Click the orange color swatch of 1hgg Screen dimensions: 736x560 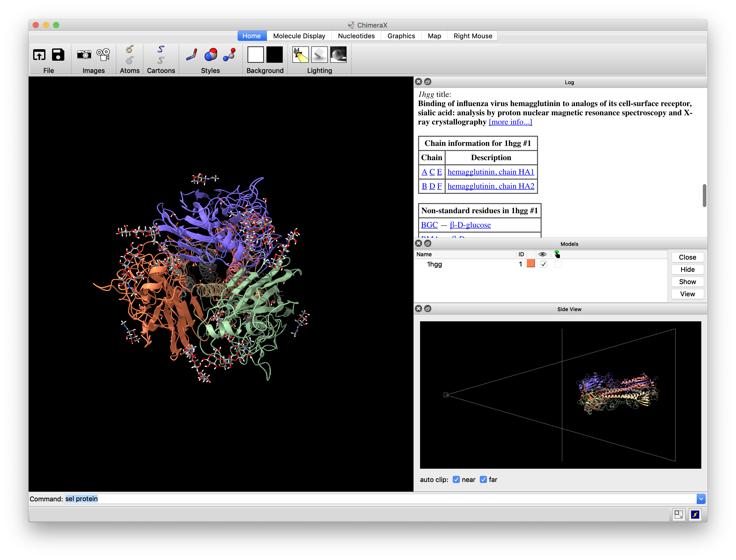531,264
